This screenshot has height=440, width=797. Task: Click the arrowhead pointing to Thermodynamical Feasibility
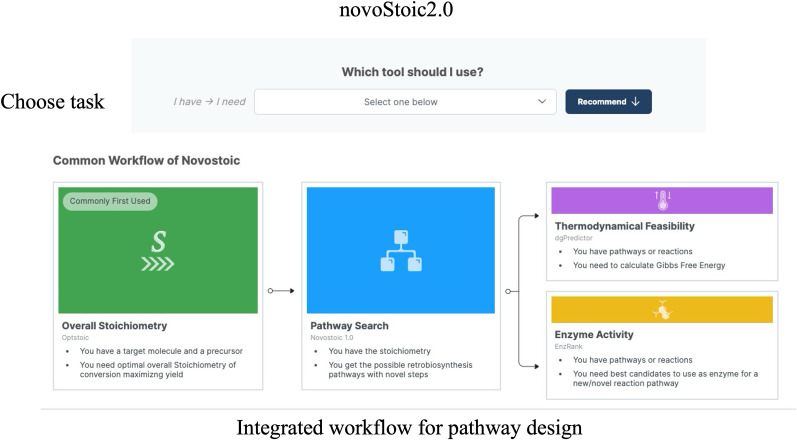click(x=536, y=216)
